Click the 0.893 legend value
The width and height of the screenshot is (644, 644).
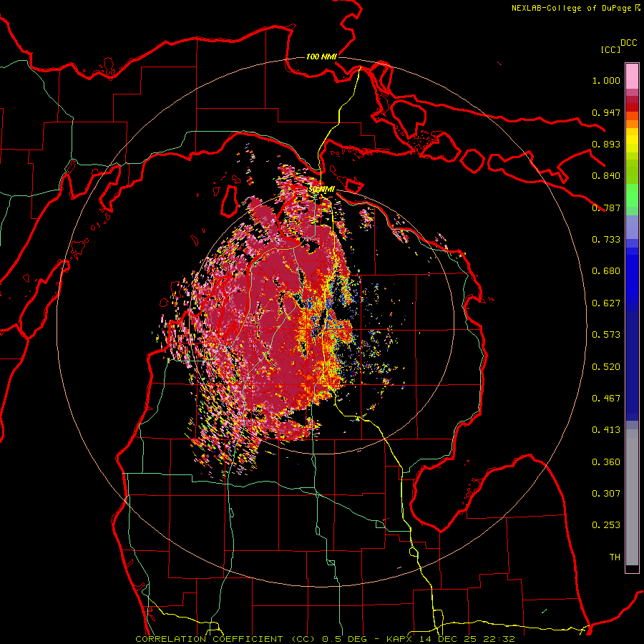point(606,144)
